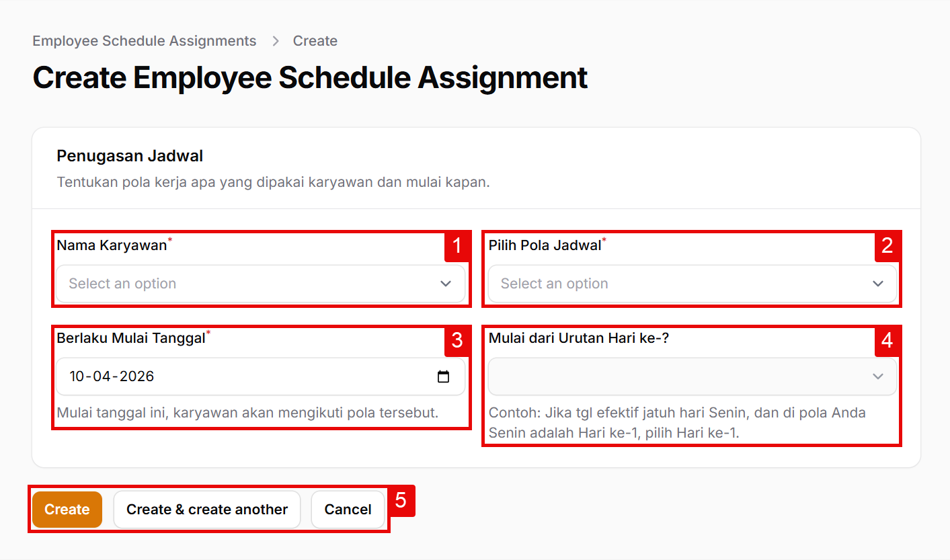Click the Nama Karyawan field label
The height and width of the screenshot is (560, 950).
coord(112,245)
